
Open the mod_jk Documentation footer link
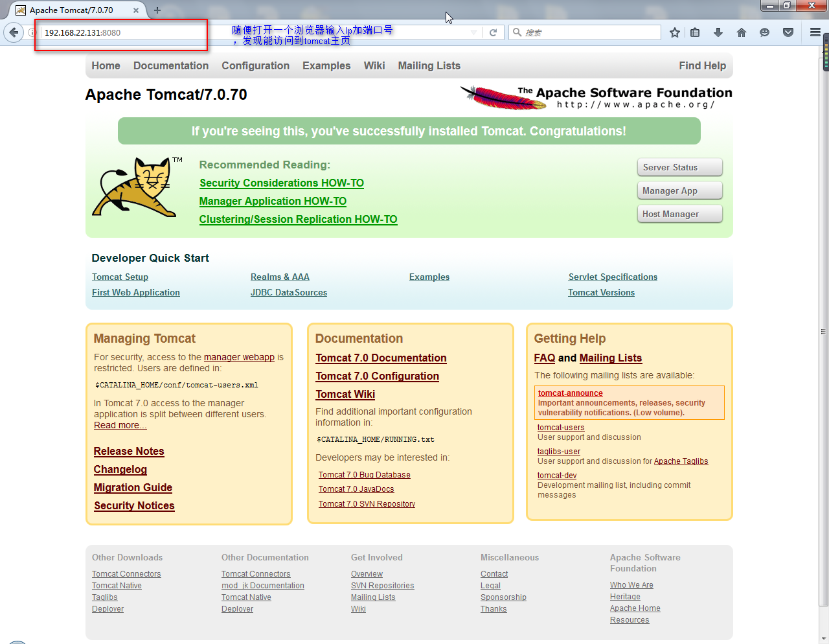click(263, 586)
